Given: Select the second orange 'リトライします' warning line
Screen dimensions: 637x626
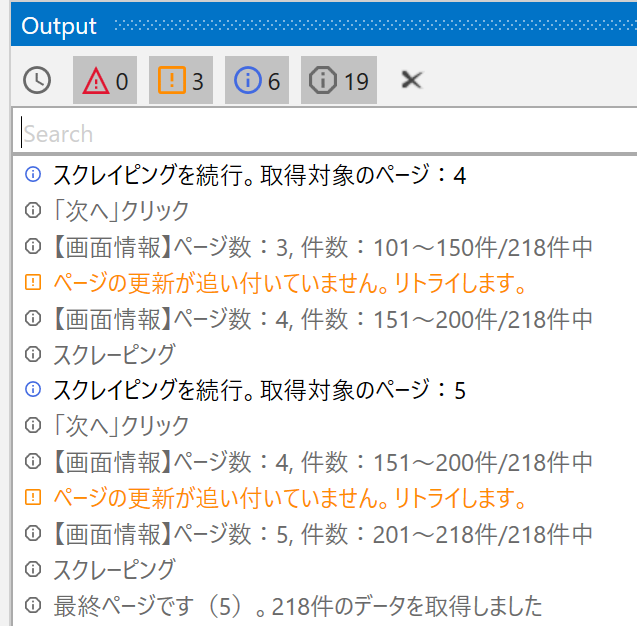Looking at the screenshot, I should click(x=290, y=497).
